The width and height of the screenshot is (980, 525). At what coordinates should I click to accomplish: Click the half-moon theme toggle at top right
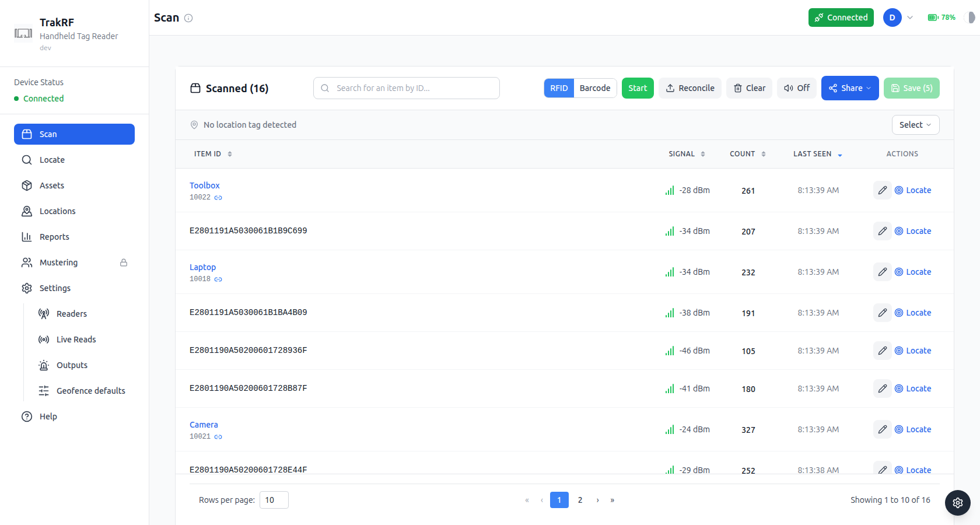971,17
